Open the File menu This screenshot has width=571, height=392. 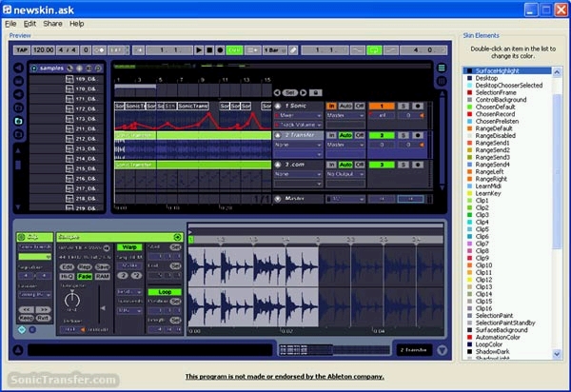10,24
